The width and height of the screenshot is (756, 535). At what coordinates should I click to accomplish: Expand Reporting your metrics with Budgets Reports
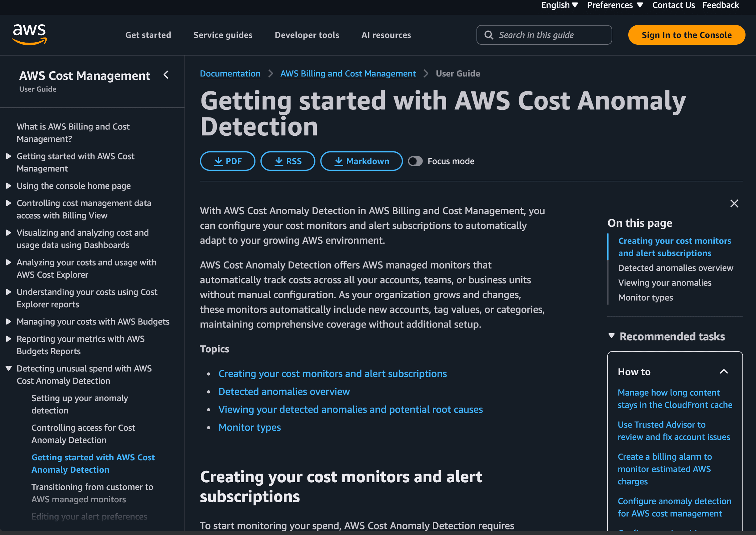(x=9, y=339)
